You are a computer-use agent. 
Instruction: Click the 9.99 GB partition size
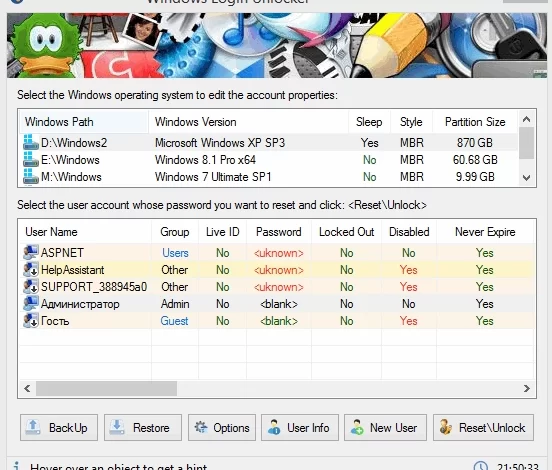tap(475, 177)
